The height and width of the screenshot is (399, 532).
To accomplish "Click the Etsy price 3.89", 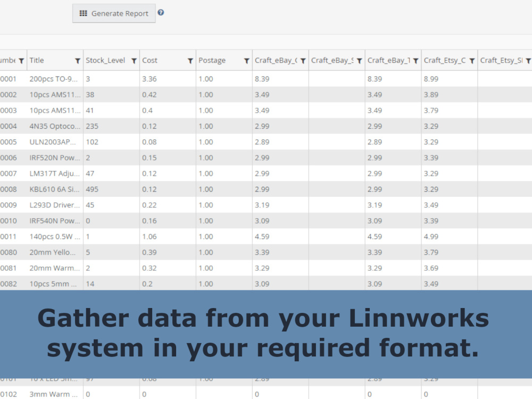I will point(431,95).
